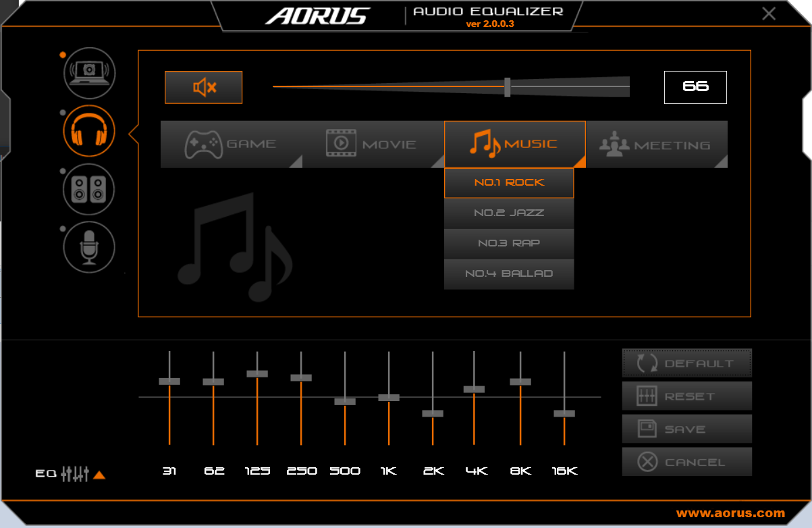812x528 pixels.
Task: Select the microphone device icon
Action: (x=90, y=247)
